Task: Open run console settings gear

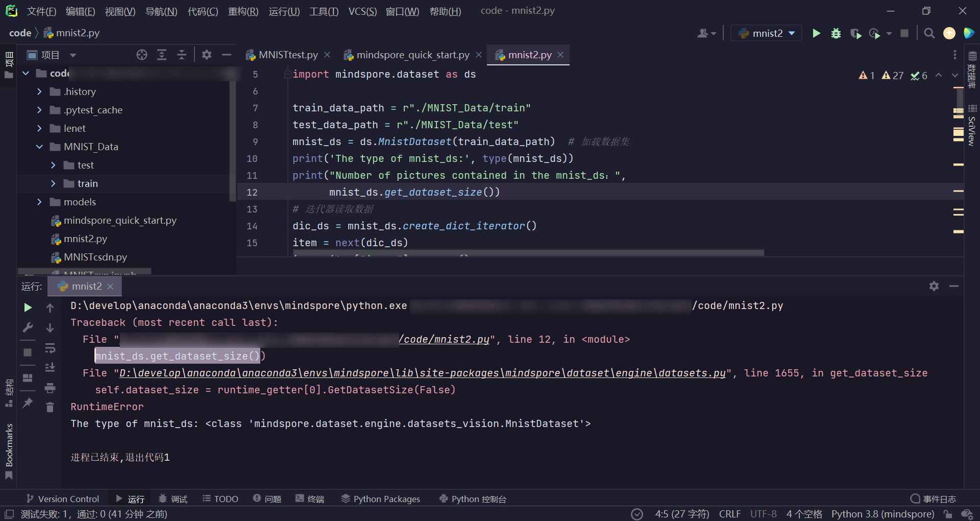Action: [934, 286]
